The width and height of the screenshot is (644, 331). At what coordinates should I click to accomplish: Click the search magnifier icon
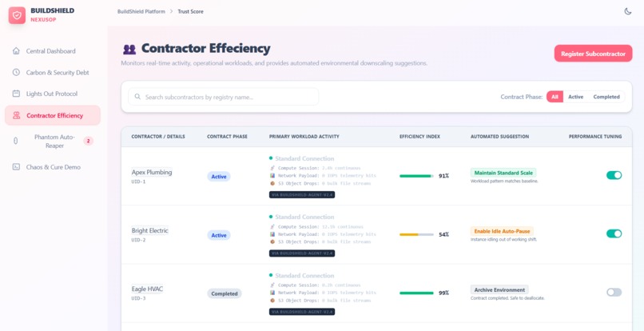click(137, 97)
